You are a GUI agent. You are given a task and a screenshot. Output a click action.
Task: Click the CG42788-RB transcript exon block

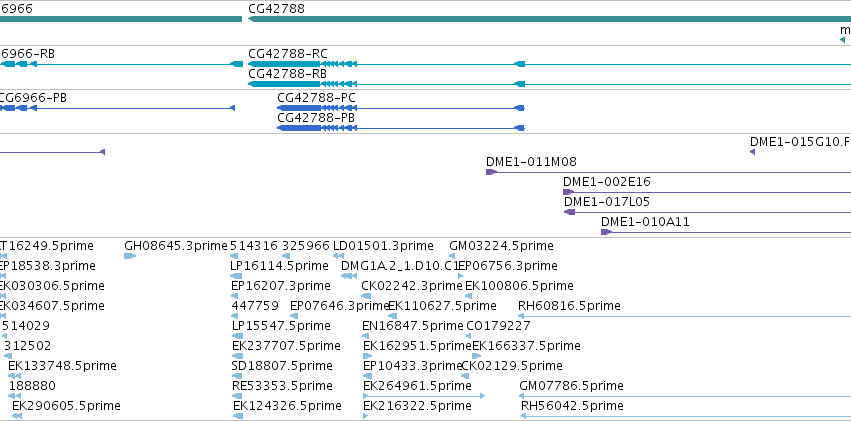tap(284, 84)
